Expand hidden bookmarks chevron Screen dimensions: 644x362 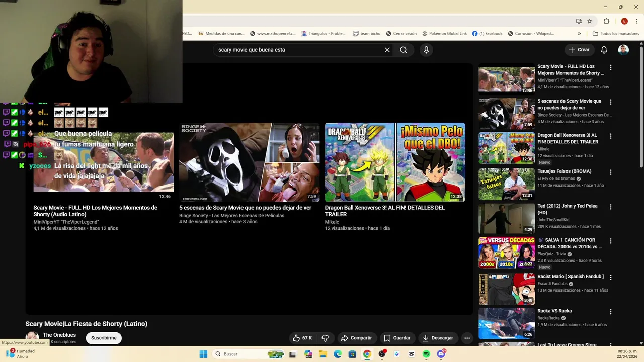click(x=579, y=34)
